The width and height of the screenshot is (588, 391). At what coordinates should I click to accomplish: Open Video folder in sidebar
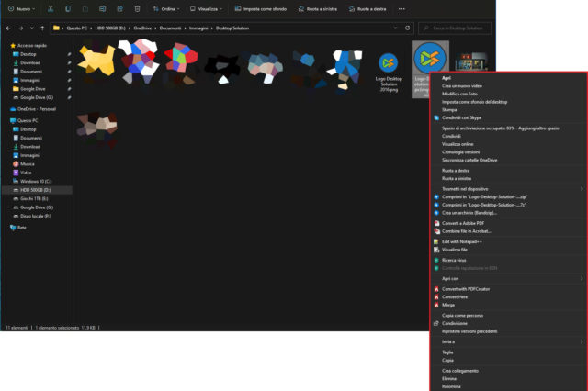[22, 173]
